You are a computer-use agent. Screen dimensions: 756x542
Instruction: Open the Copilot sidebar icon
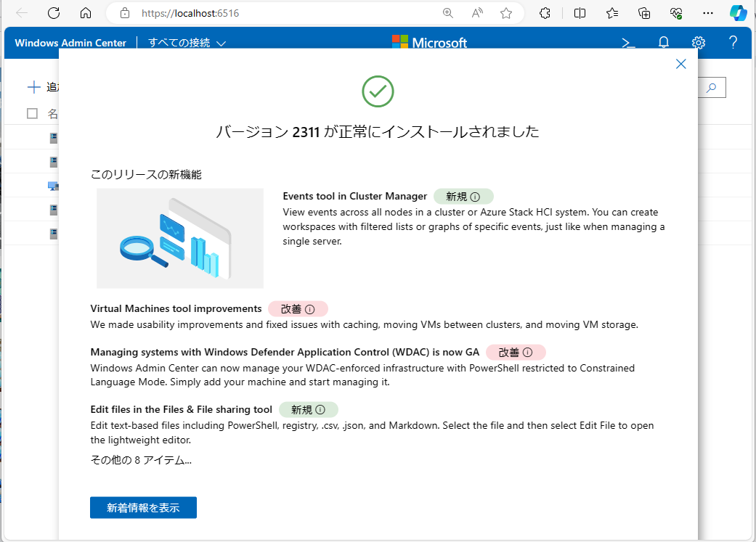738,13
